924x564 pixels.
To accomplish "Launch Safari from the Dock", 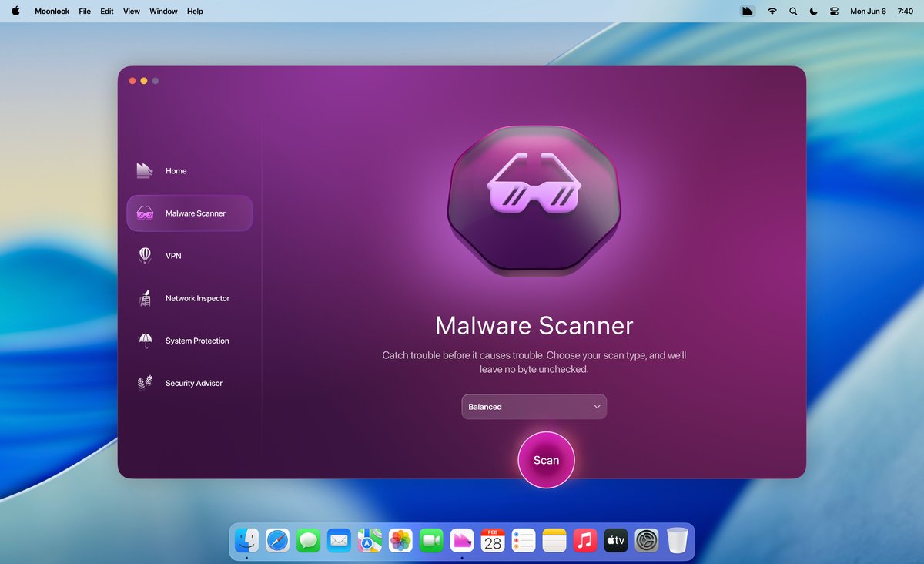I will click(x=277, y=541).
